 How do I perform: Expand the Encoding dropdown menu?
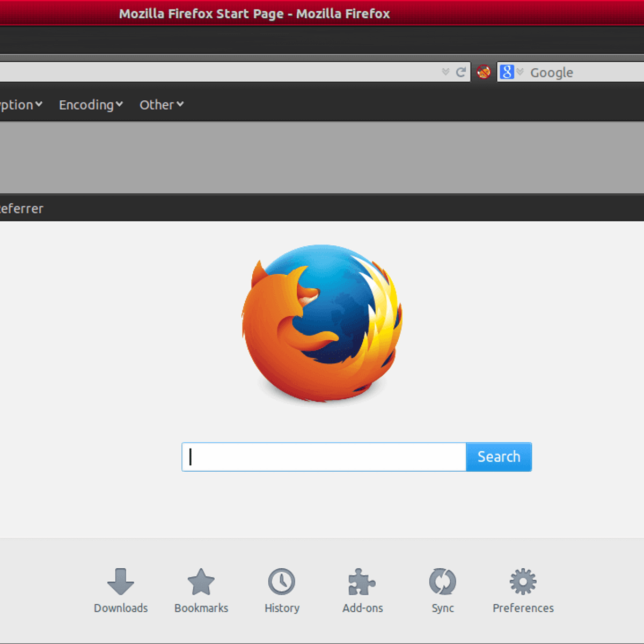click(x=91, y=105)
